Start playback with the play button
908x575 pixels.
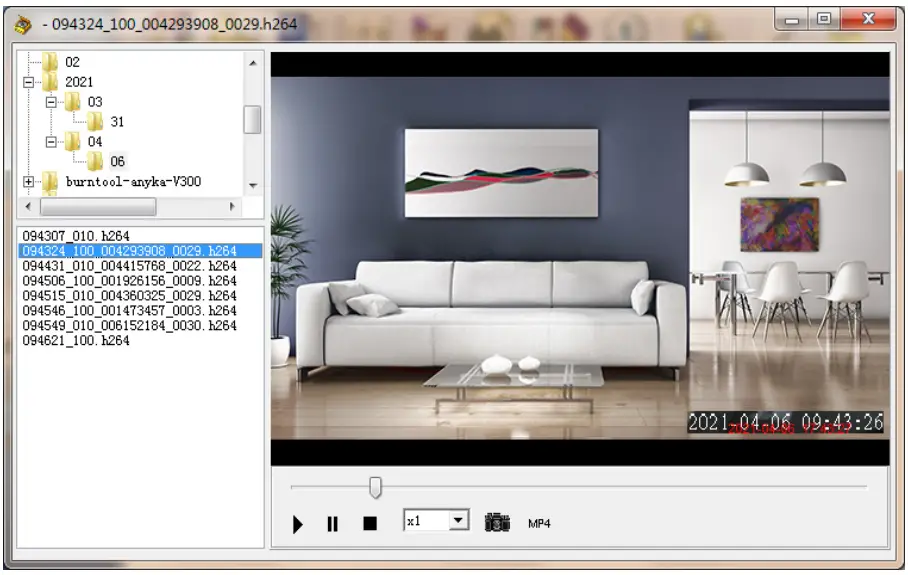click(x=298, y=524)
